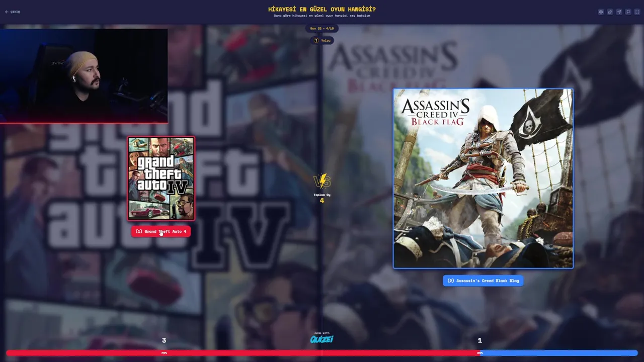Open the Quizei logo link

point(322,338)
